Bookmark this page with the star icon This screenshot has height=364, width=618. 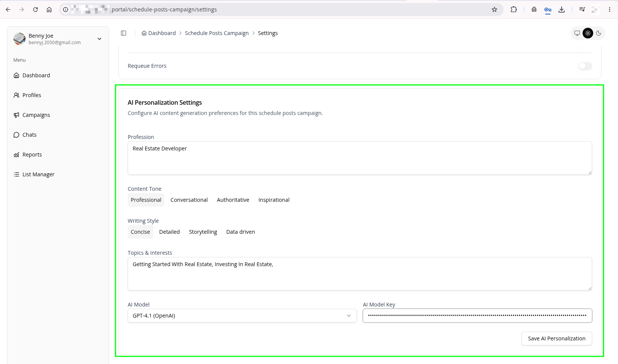pos(494,10)
